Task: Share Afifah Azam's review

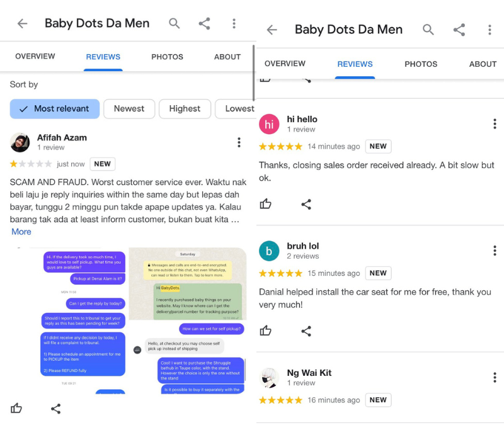Action: 55,409
